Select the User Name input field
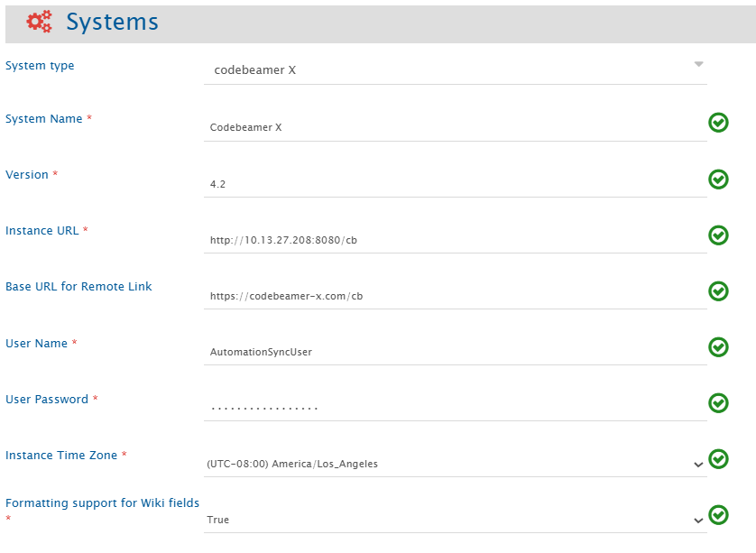Viewport: 756px width, 553px height. click(455, 352)
